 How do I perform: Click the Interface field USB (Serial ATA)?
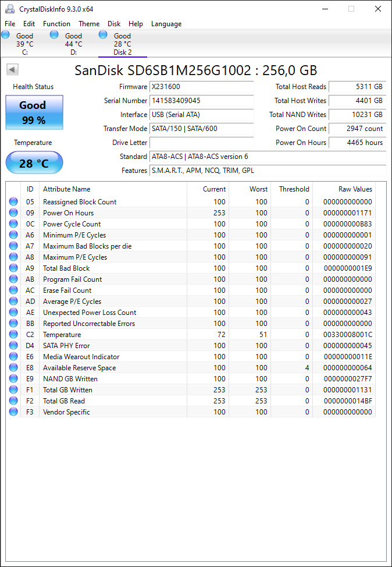pyautogui.click(x=202, y=115)
